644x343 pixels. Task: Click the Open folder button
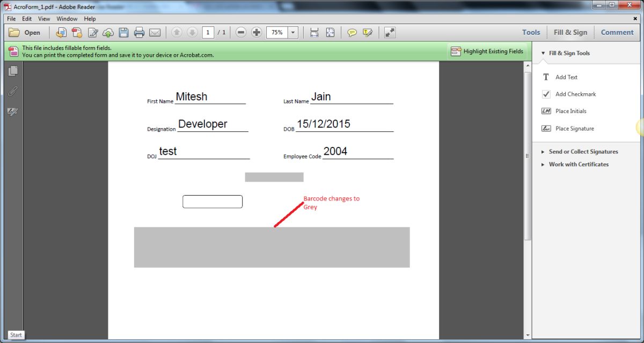tap(25, 33)
